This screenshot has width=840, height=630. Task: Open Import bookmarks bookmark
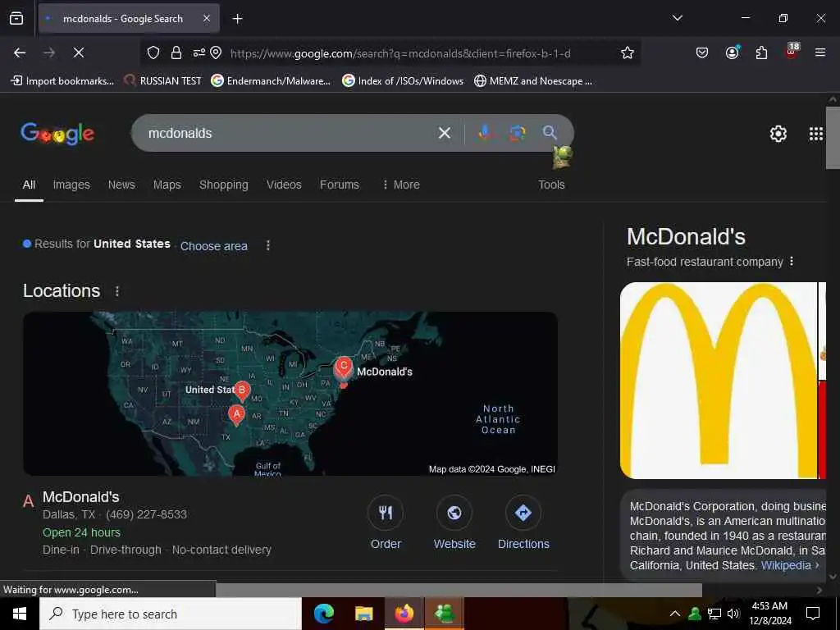[62, 81]
